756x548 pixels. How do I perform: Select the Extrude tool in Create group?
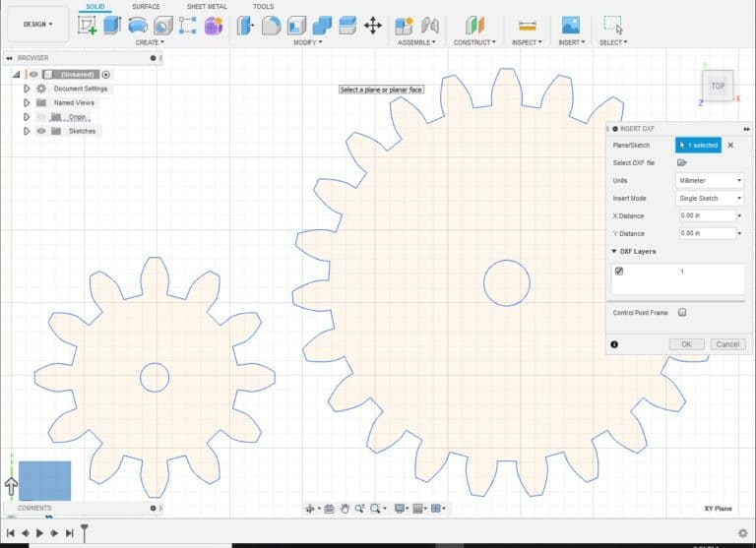tap(111, 26)
